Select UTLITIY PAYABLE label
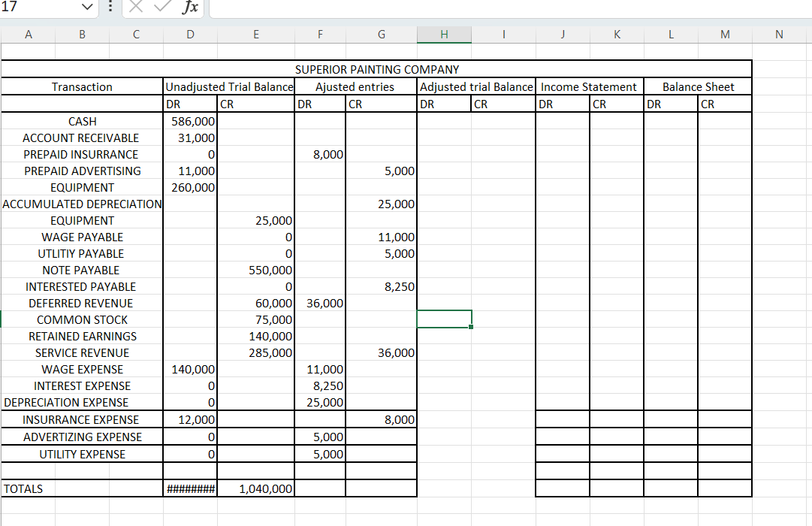 tap(83, 254)
